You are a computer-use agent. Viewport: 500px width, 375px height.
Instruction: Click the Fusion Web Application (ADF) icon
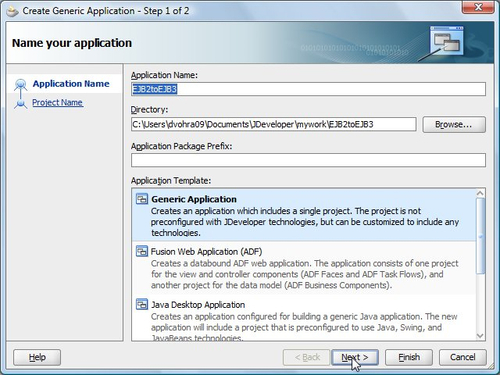pos(142,251)
